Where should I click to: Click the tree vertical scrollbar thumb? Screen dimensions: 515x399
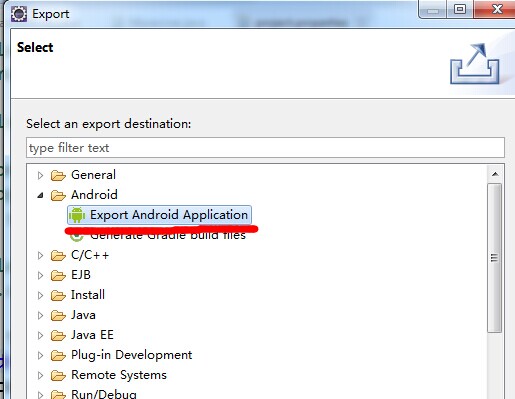point(495,258)
